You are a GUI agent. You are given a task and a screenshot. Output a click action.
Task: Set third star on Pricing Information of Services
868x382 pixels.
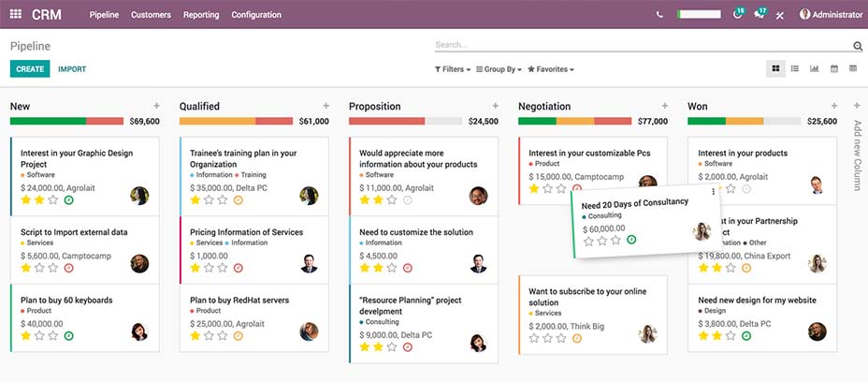[222, 268]
